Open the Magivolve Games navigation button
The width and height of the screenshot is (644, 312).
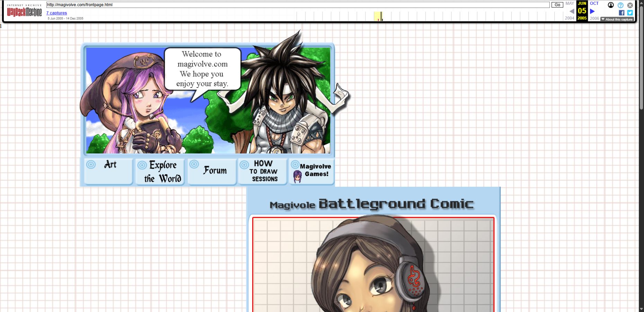[311, 172]
